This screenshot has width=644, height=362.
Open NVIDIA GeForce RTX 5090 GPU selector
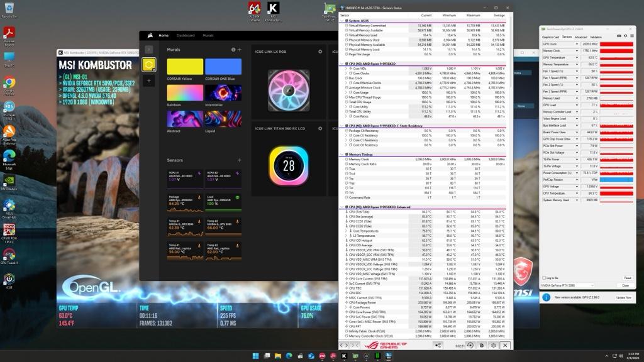tap(567, 285)
